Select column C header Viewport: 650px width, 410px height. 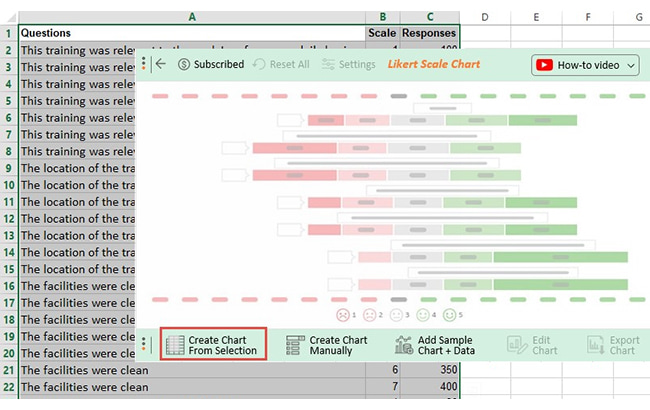click(430, 17)
